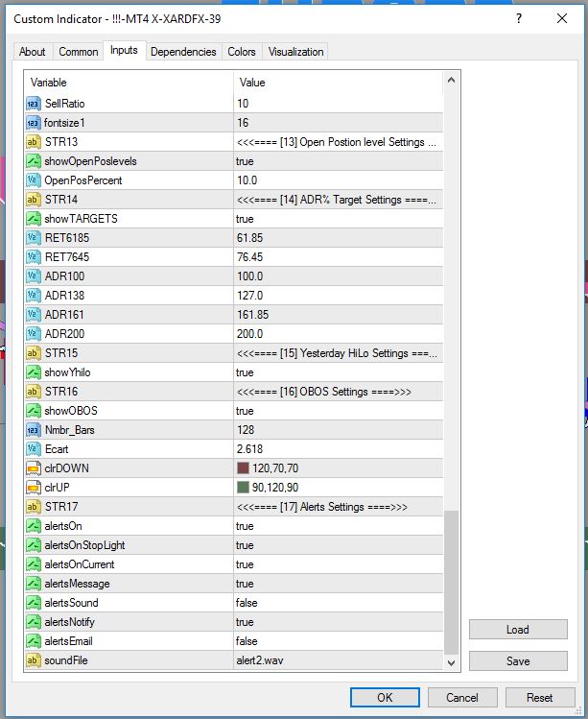Click the double-type icon beside OpenPosPercent
588x719 pixels.
[34, 180]
